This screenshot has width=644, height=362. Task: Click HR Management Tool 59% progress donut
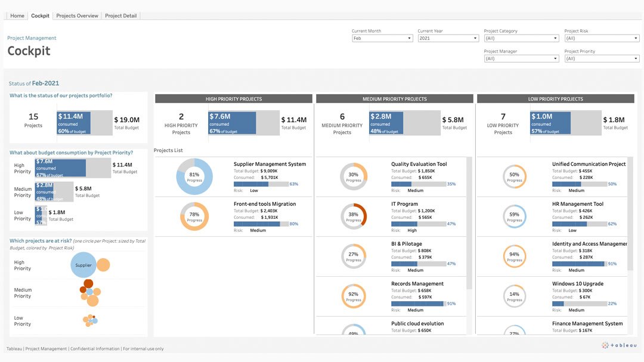tap(514, 216)
